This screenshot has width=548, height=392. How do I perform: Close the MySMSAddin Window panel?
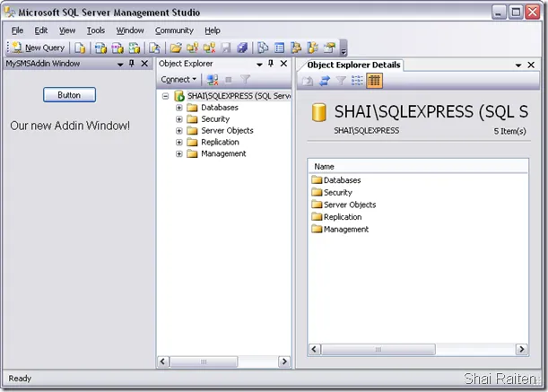pyautogui.click(x=144, y=64)
